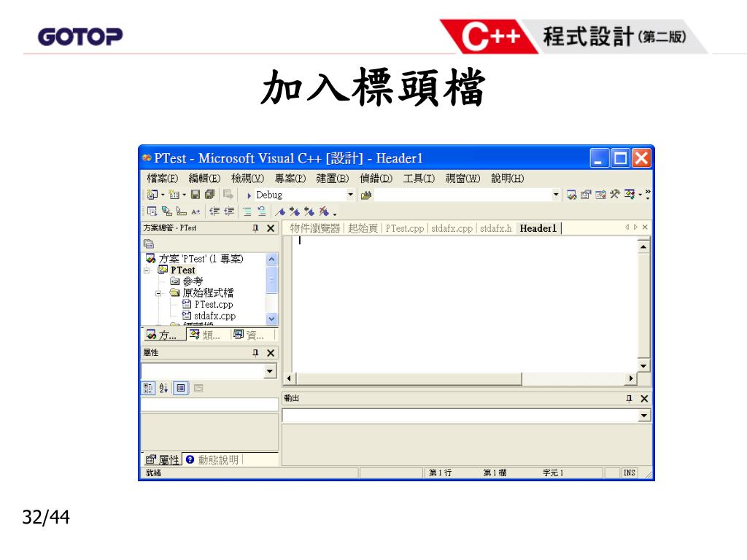Click the Display Quick Info icon

coord(181,211)
